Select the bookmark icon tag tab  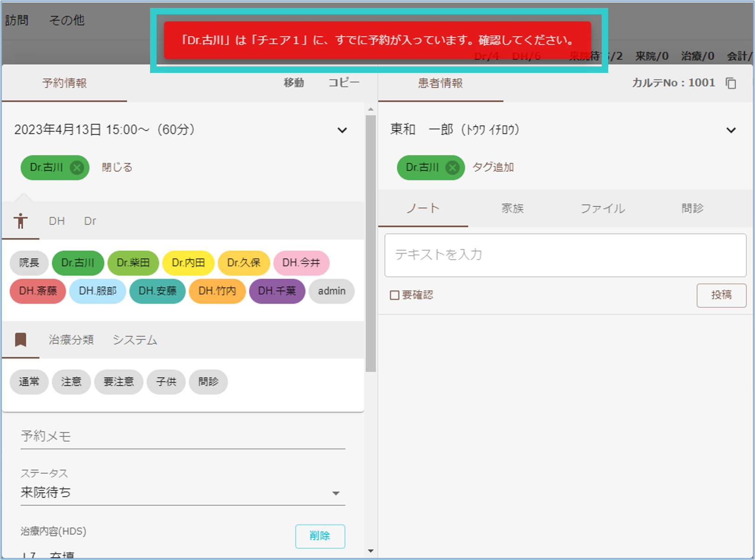pyautogui.click(x=20, y=340)
